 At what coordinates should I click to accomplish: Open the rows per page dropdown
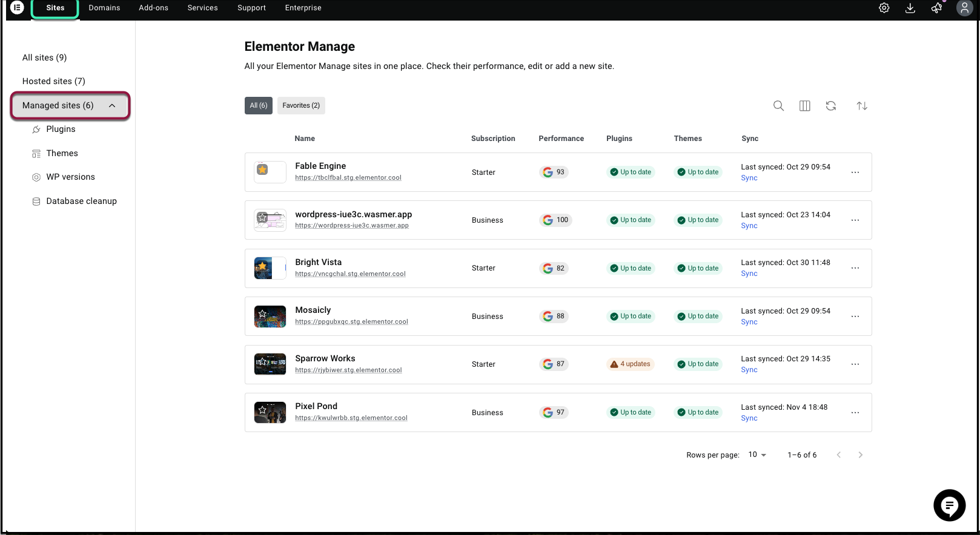pos(757,455)
